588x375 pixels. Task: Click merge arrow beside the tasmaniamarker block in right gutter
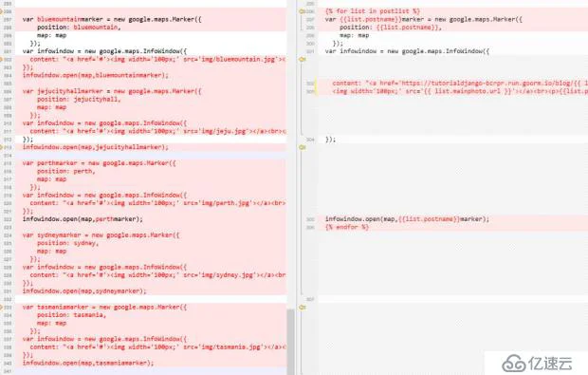pyautogui.click(x=302, y=307)
